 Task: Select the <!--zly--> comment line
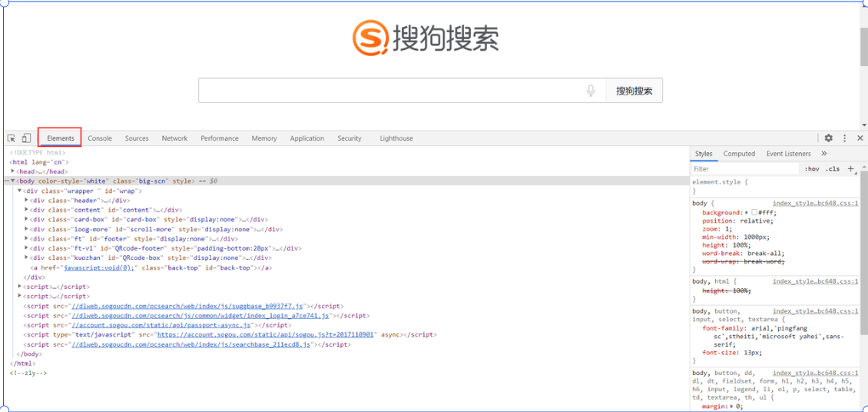(28, 374)
